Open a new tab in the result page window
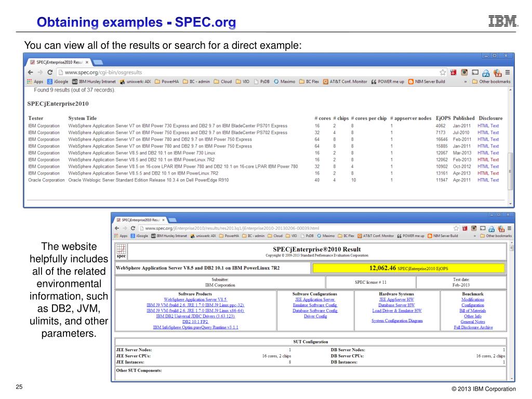Viewport: 532px width, 399px height. tap(172, 220)
